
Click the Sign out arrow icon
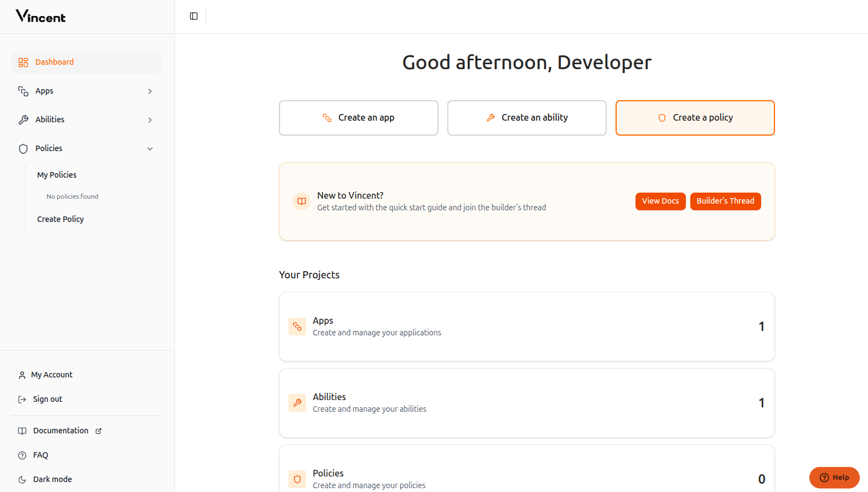(22, 400)
